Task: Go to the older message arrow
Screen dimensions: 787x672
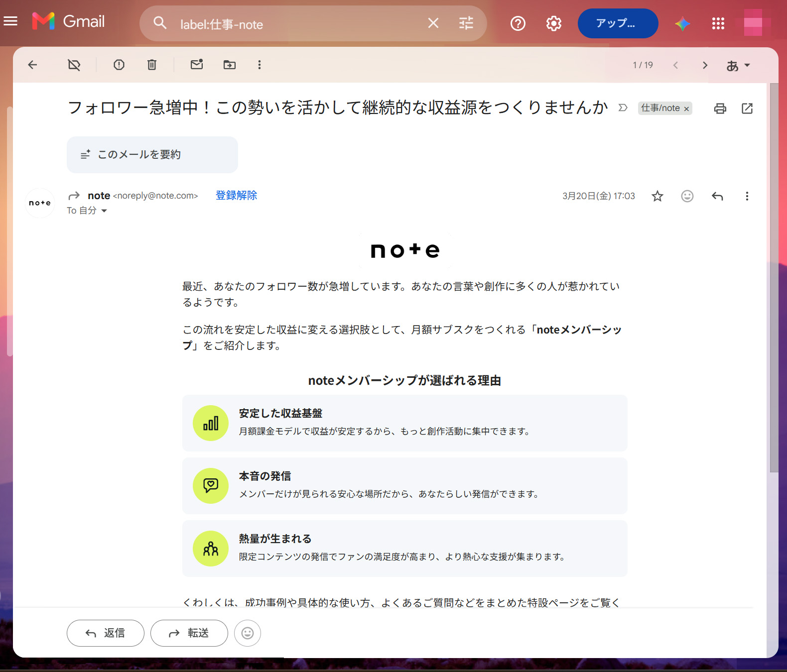Action: point(705,65)
